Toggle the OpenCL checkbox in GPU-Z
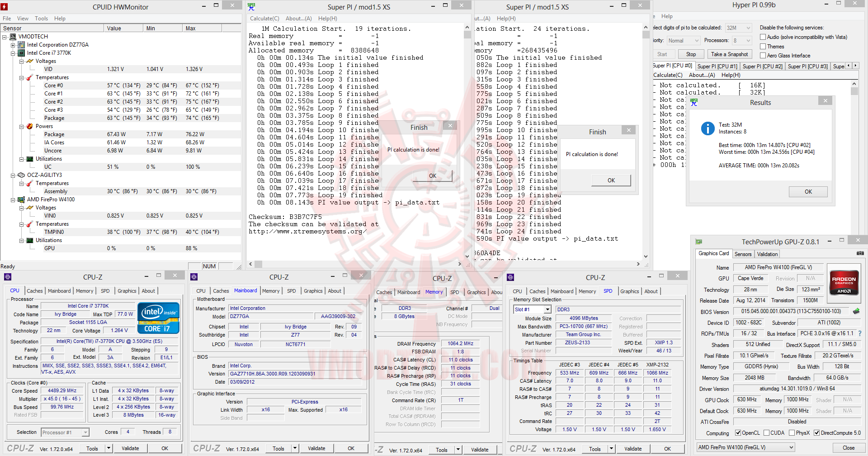Screen dimensions: 868x456 (738, 433)
